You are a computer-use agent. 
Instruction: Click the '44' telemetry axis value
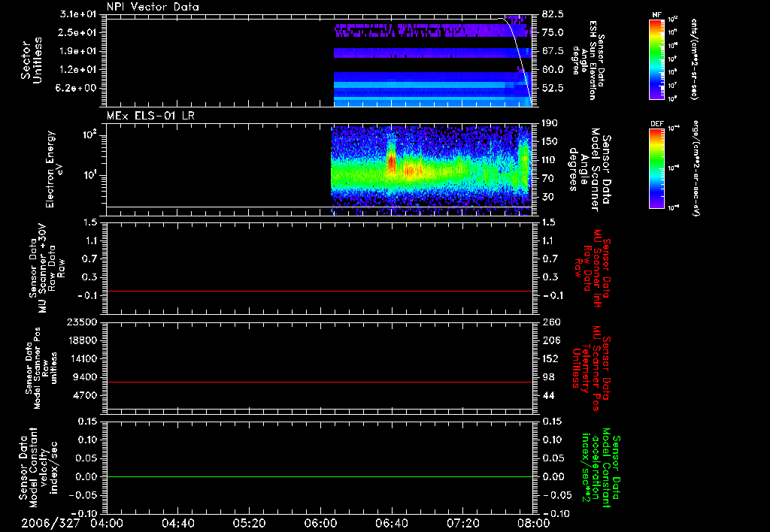[548, 395]
